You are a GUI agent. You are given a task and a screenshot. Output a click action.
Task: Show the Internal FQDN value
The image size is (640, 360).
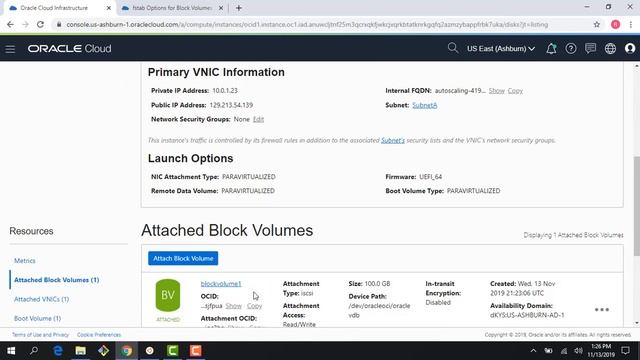[497, 91]
